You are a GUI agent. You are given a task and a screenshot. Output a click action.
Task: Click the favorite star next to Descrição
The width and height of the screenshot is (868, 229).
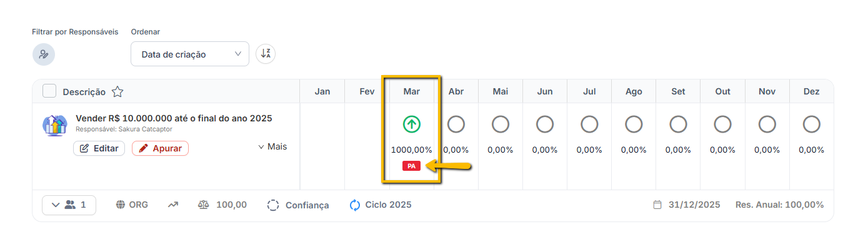tap(117, 92)
